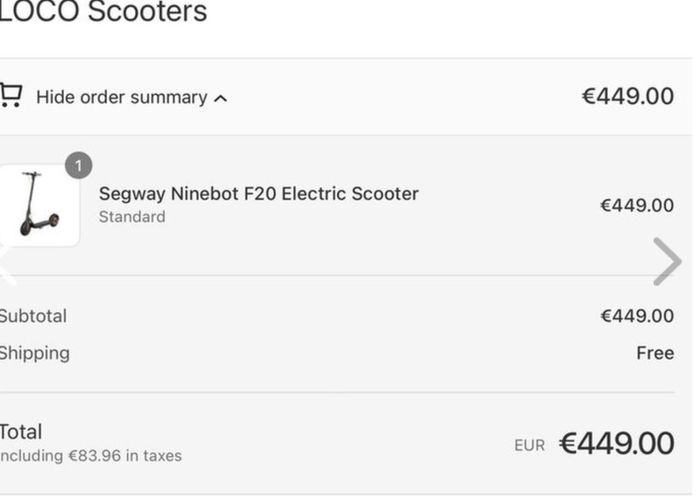The width and height of the screenshot is (700, 504).
Task: Click the Subtotal label
Action: click(x=33, y=316)
